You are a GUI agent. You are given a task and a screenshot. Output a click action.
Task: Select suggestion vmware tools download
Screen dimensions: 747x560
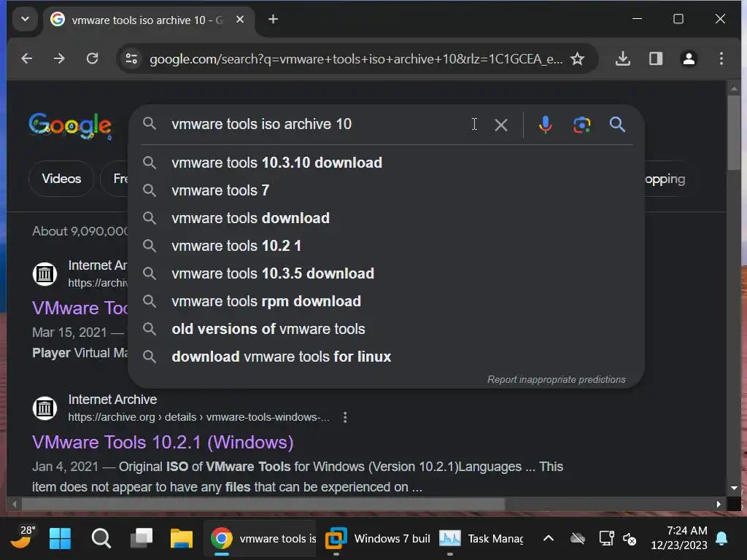click(387, 218)
